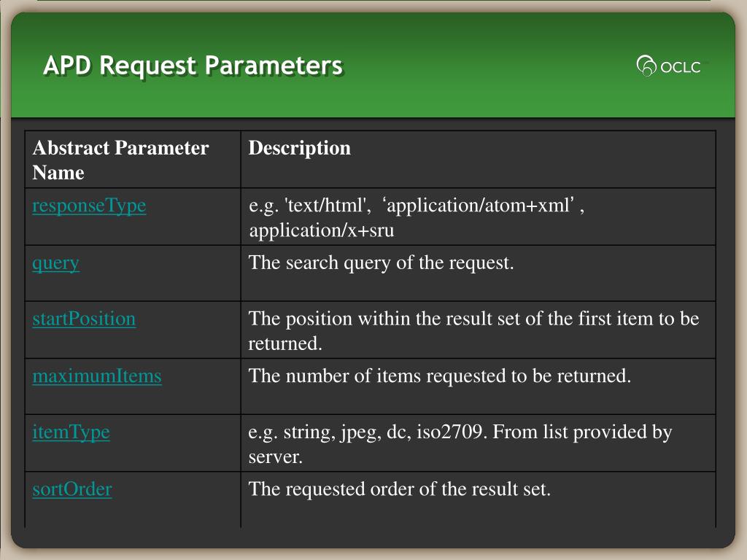Open the query parameter link

pos(55,263)
